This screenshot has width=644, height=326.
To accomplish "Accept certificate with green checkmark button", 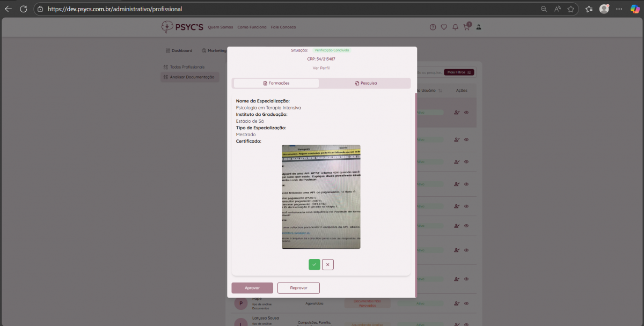I will [x=314, y=264].
